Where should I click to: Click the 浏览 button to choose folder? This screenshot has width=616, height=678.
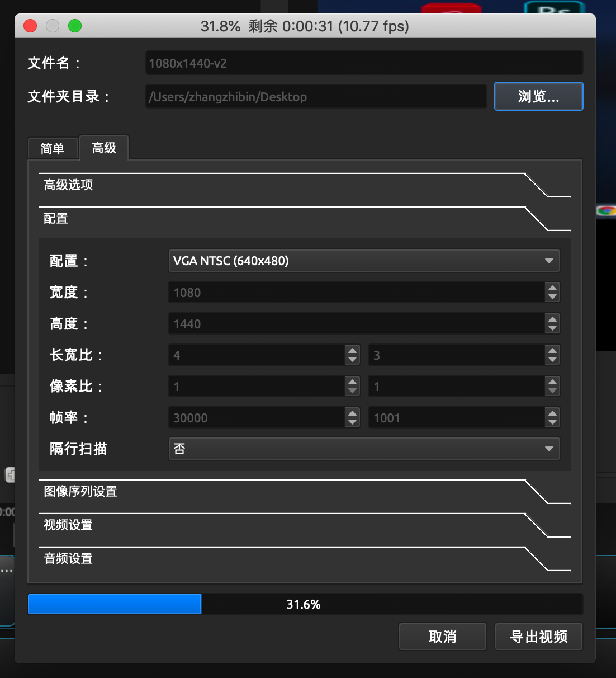pos(538,96)
